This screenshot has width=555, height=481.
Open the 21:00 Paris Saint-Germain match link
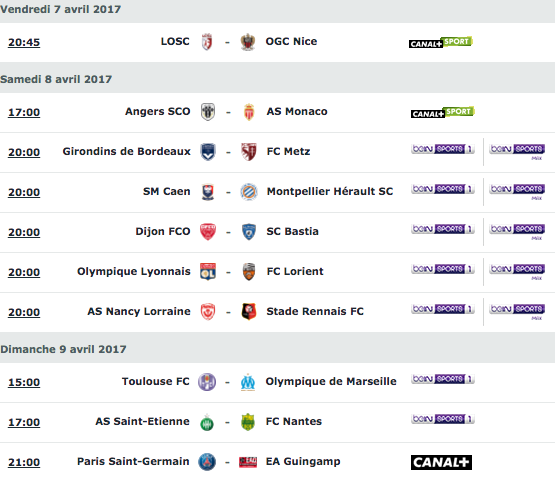24,462
